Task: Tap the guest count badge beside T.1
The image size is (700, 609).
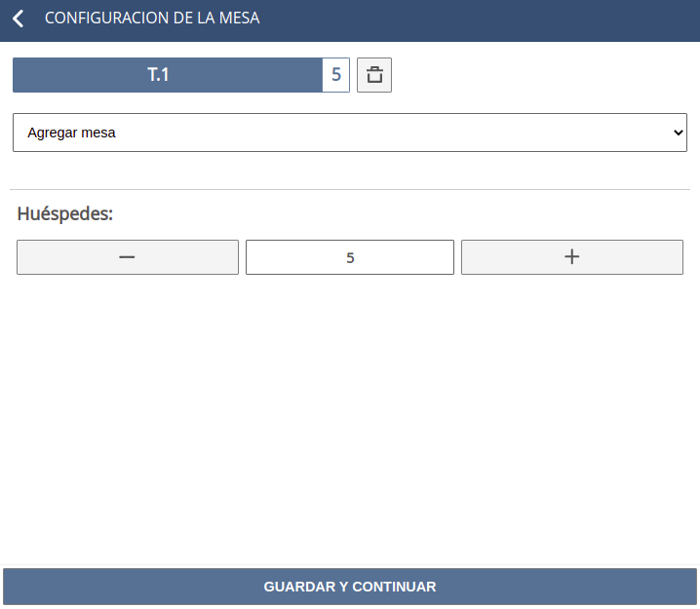Action: pos(336,75)
